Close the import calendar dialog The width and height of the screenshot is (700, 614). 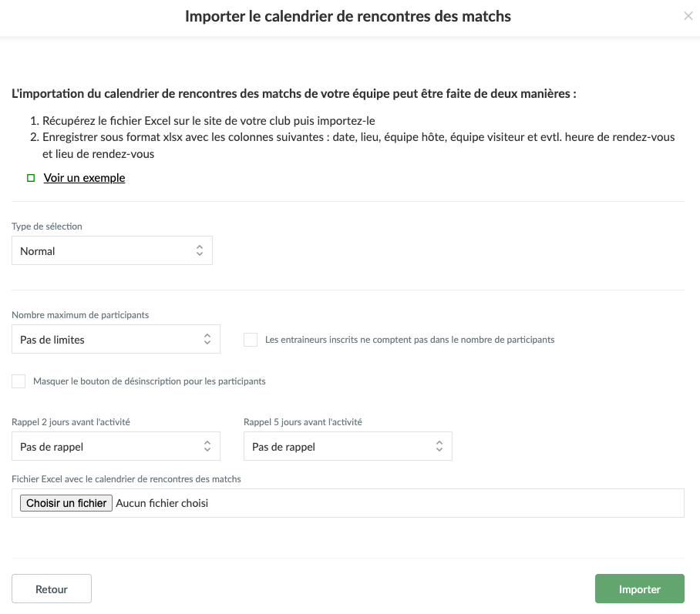pos(688,16)
